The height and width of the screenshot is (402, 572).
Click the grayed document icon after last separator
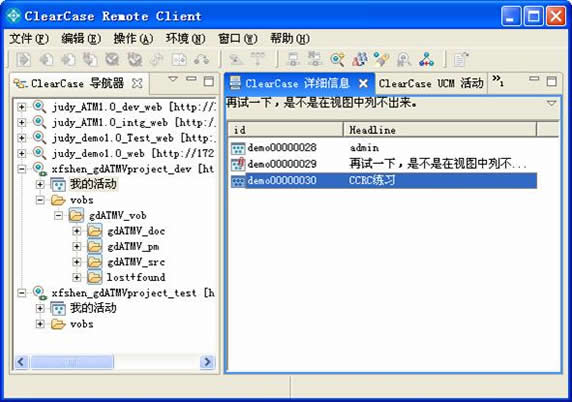pos(461,59)
